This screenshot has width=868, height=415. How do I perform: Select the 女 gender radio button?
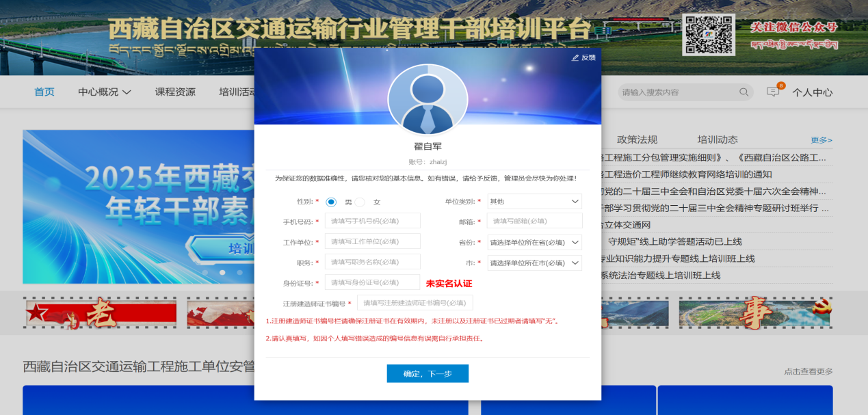point(360,202)
